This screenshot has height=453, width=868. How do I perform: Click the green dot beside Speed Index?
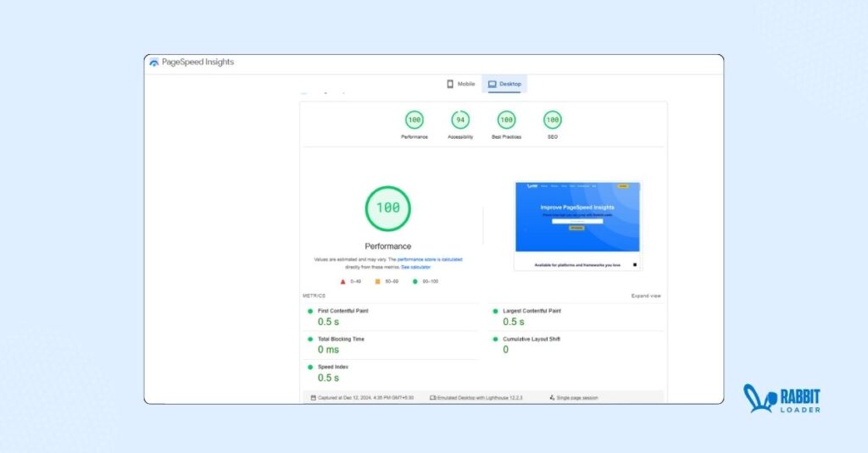point(310,367)
